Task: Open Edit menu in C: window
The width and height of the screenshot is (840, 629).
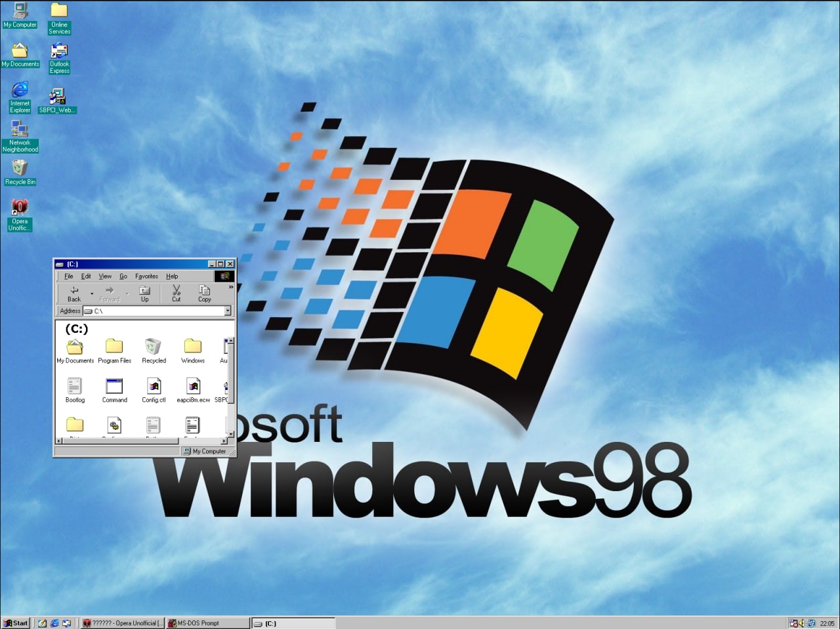Action: 86,276
